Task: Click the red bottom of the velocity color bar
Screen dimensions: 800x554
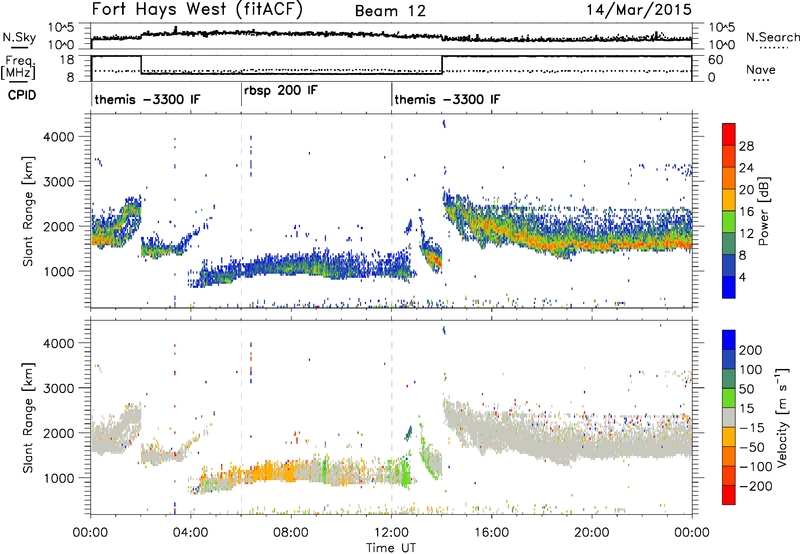Action: (729, 495)
